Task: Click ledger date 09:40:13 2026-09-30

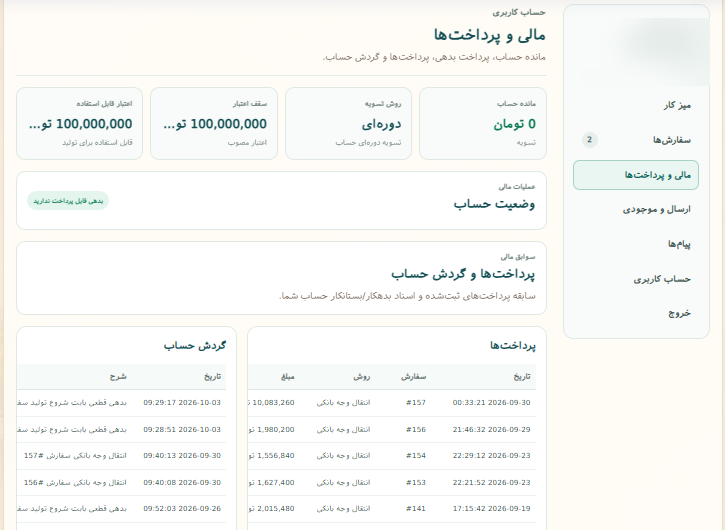Action: [182, 456]
